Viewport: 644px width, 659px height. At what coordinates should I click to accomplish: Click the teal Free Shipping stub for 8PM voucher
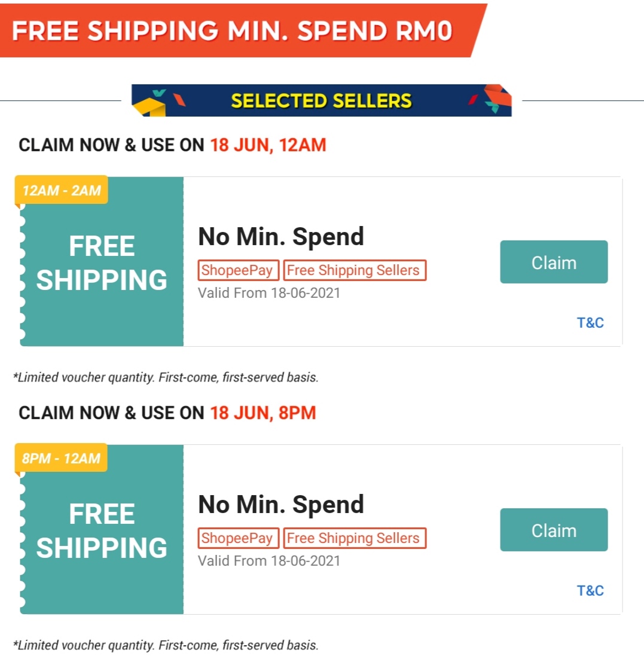coord(102,531)
